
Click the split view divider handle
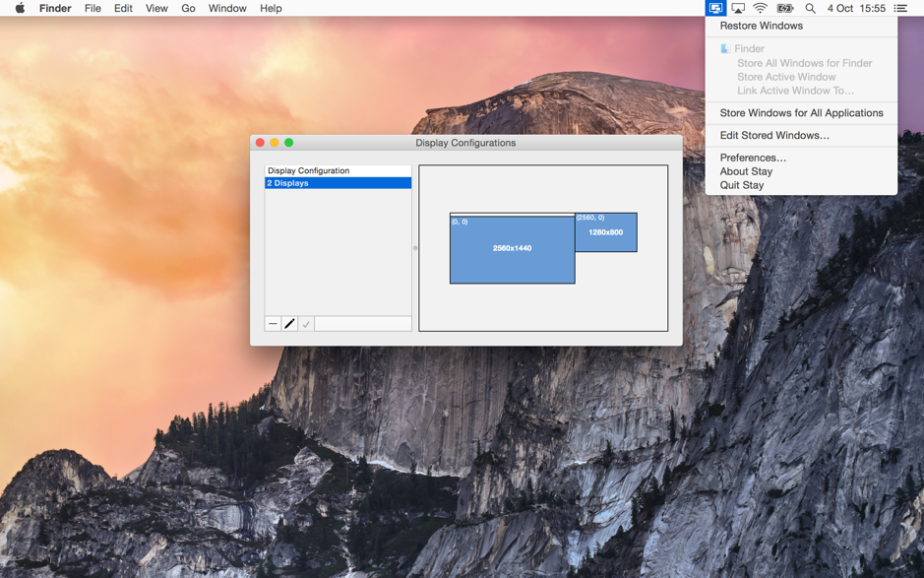(415, 248)
